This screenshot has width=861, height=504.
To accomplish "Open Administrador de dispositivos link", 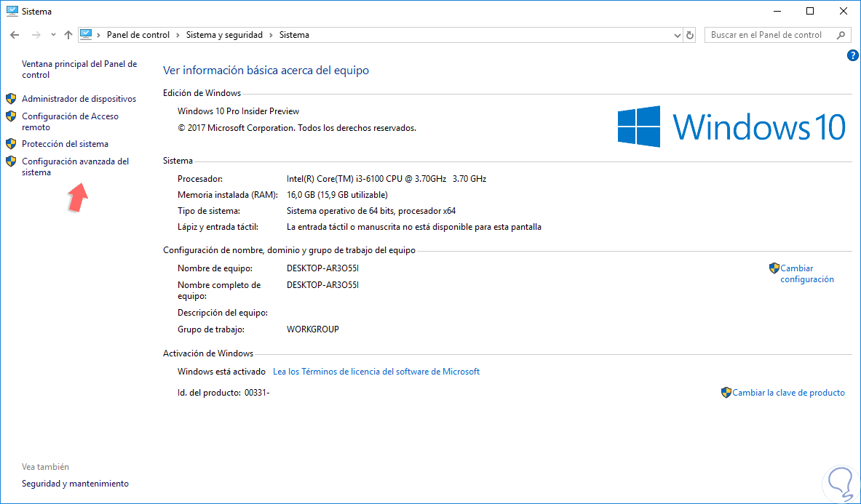I will pos(79,99).
